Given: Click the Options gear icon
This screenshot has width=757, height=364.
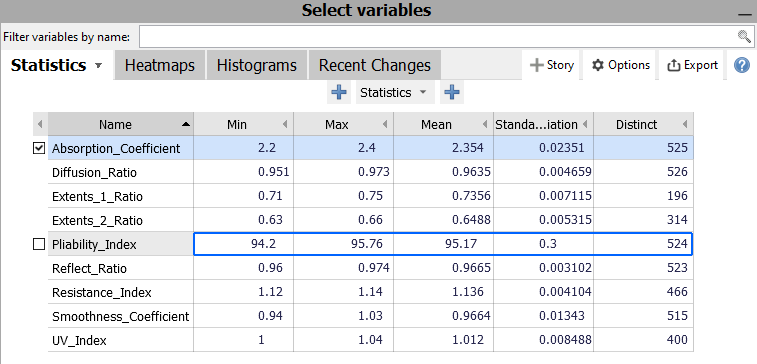Looking at the screenshot, I should tap(598, 65).
